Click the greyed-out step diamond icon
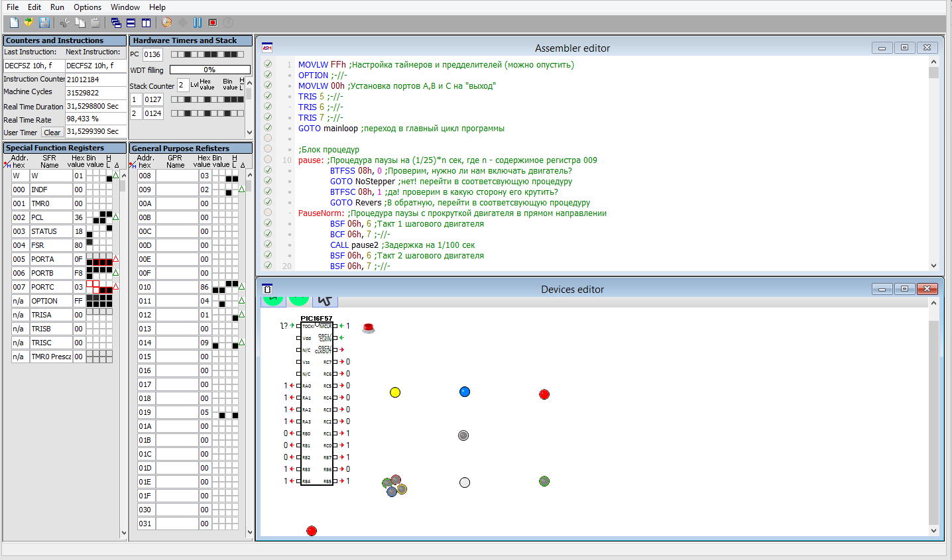This screenshot has height=560, width=952. click(182, 23)
